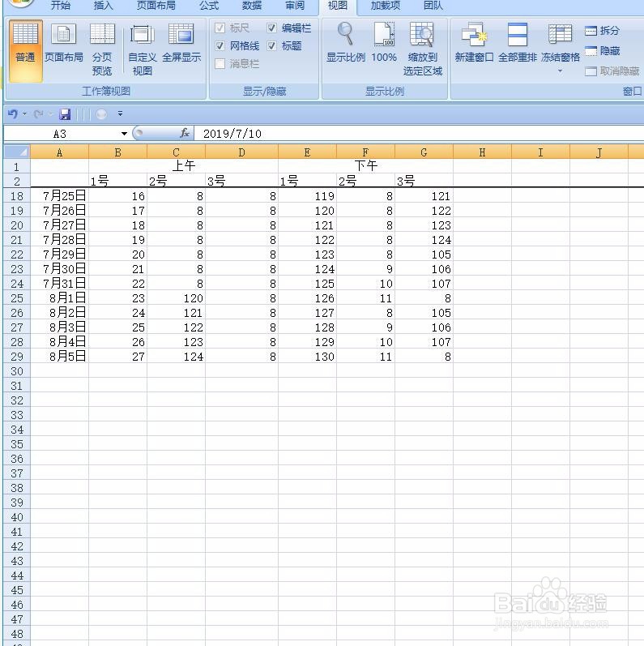644x646 pixels.
Task: Hide the window (隐藏)
Action: [602, 51]
